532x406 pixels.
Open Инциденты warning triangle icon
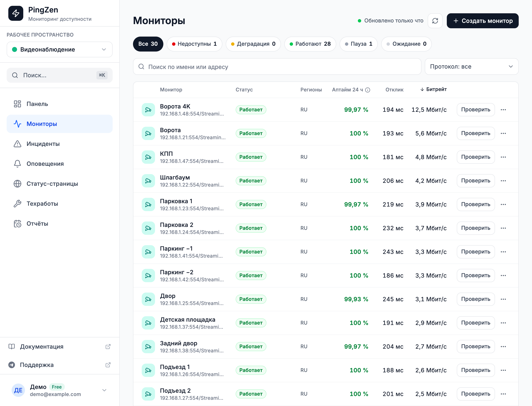17,144
